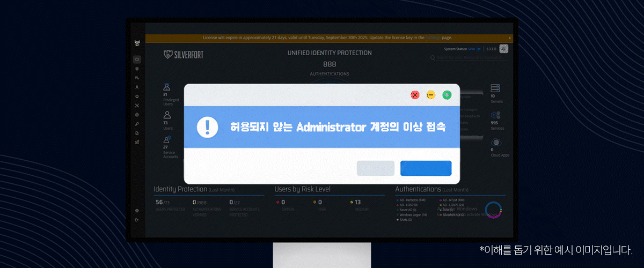Screen dimensions: 644x268
Task: Click the Servers stack icon showing 10
Action: (495, 88)
